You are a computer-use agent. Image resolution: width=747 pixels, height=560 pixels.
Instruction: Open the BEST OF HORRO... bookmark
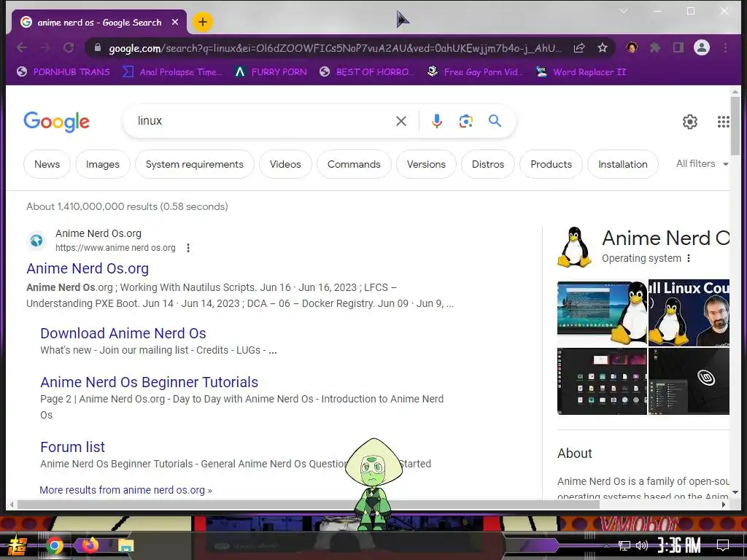(x=367, y=72)
